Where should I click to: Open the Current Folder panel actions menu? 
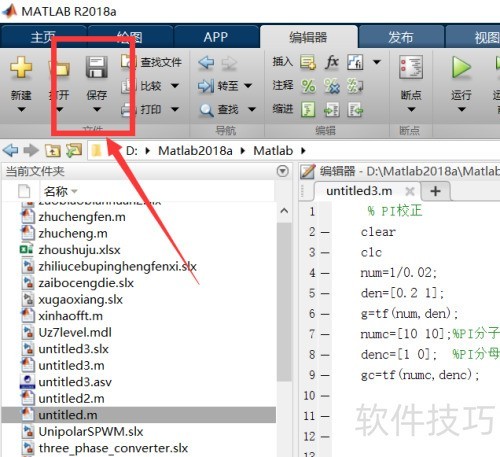pyautogui.click(x=283, y=171)
